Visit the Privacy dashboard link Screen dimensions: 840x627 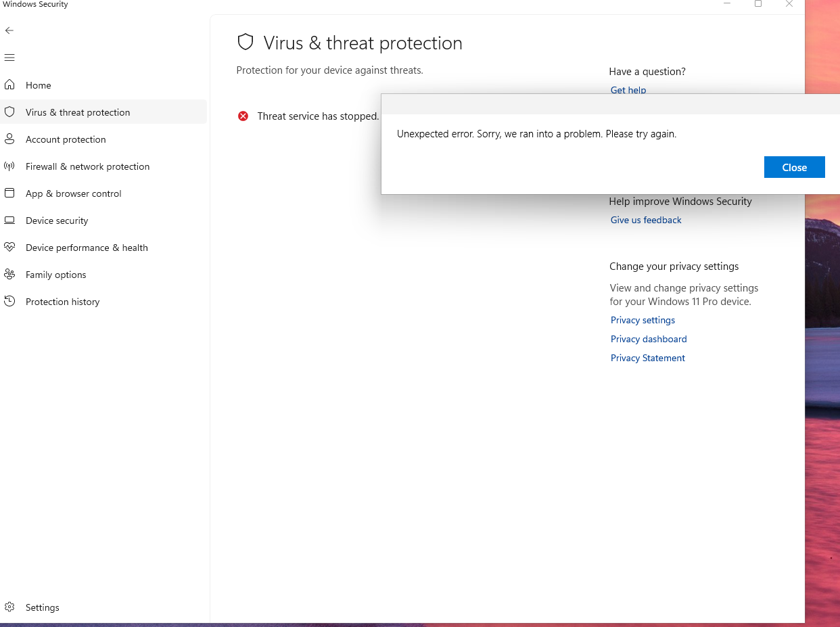(x=649, y=339)
